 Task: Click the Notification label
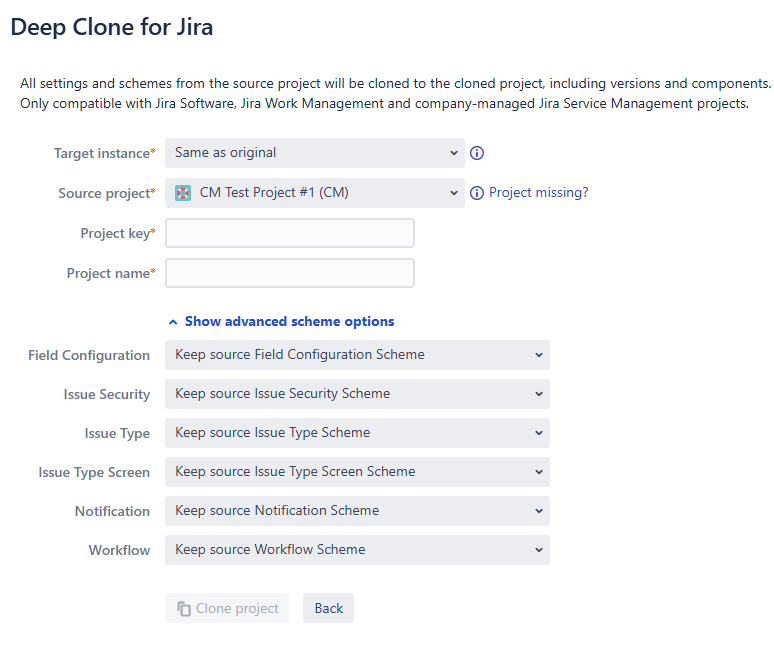(x=112, y=511)
